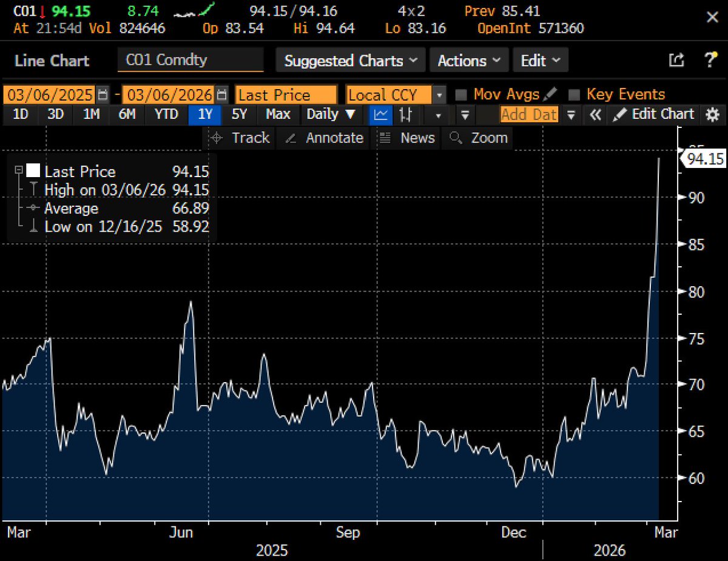This screenshot has height=561, width=728.
Task: Select the YTD time range
Action: [166, 114]
